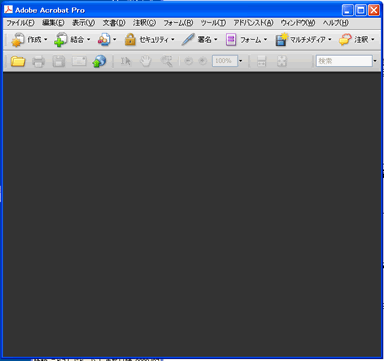The image size is (384, 361).
Task: Click the scrolling page view icon
Action: pyautogui.click(x=261, y=61)
